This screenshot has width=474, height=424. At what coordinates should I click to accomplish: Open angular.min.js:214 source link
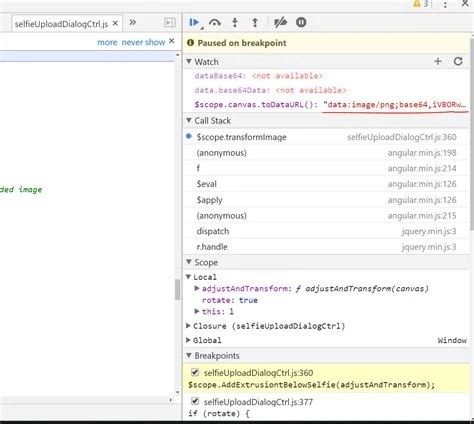[x=422, y=168]
